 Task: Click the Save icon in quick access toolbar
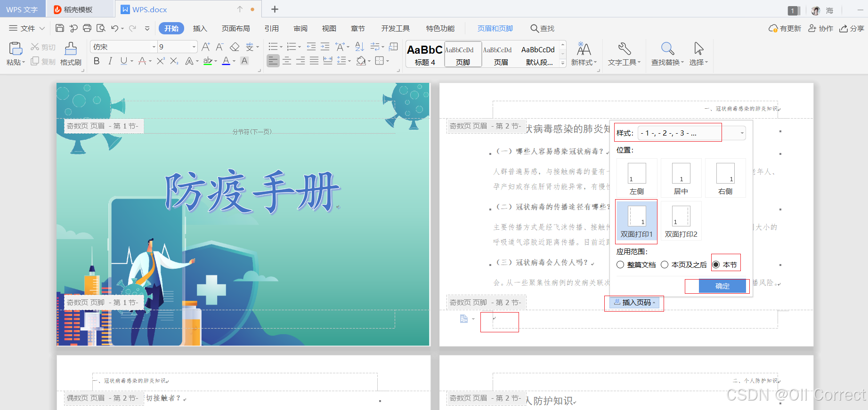tap(59, 28)
